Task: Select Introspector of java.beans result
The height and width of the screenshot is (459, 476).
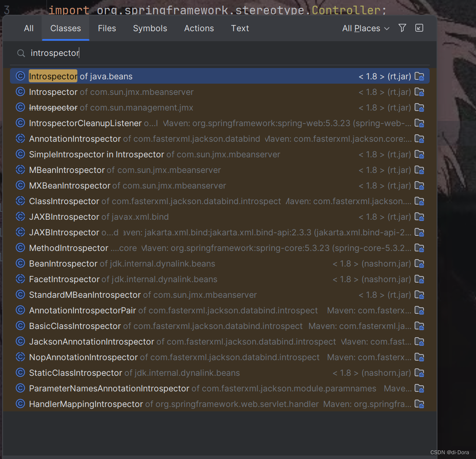Action: click(220, 76)
